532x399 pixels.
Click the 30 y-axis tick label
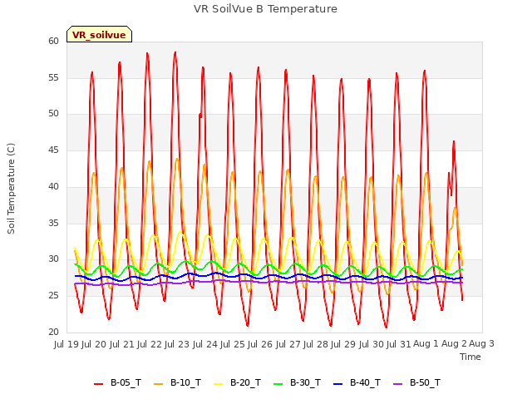tap(53, 259)
